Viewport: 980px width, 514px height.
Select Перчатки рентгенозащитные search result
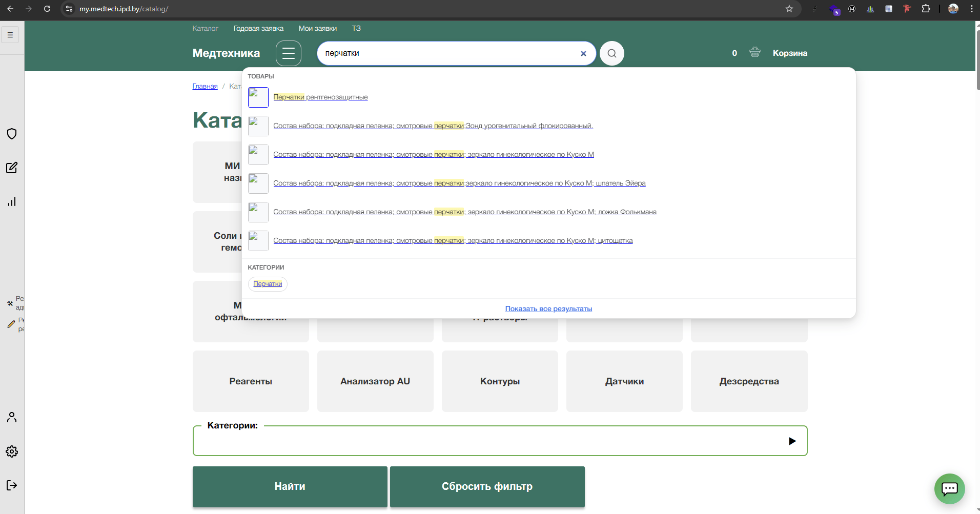(320, 97)
